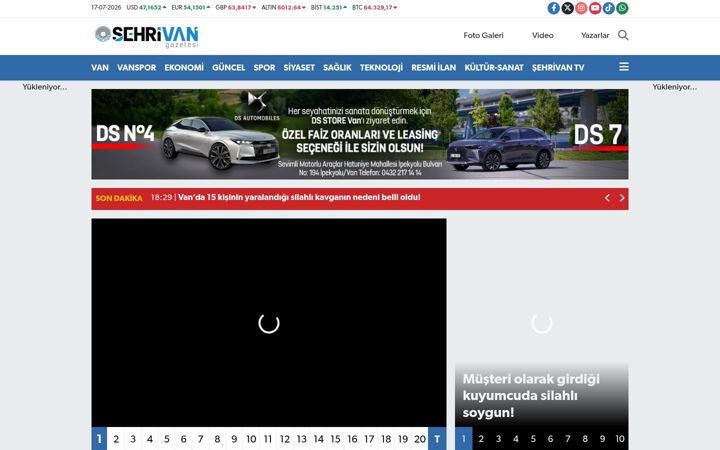Viewport: 720px width, 450px height.
Task: Show previous breaking news arrow
Action: point(608,198)
